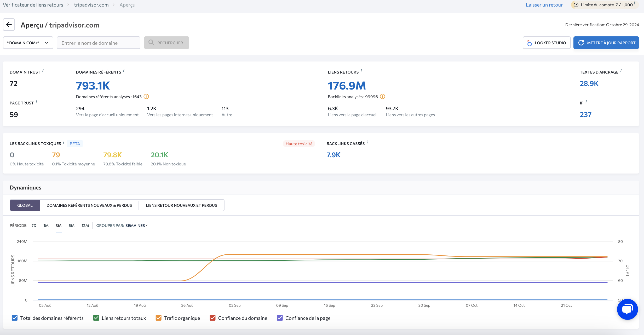This screenshot has height=335, width=644.
Task: Open Vérificateur de liens retours breadcrumb
Action: coord(33,5)
